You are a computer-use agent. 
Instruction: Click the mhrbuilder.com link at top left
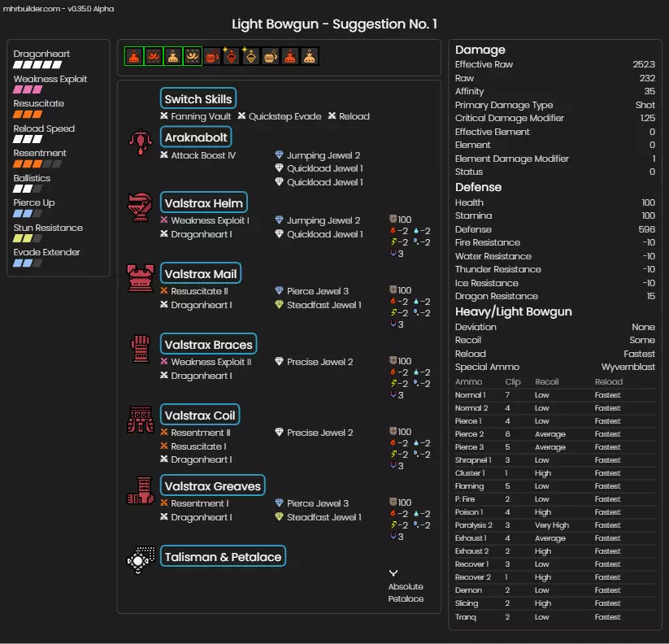[x=31, y=8]
